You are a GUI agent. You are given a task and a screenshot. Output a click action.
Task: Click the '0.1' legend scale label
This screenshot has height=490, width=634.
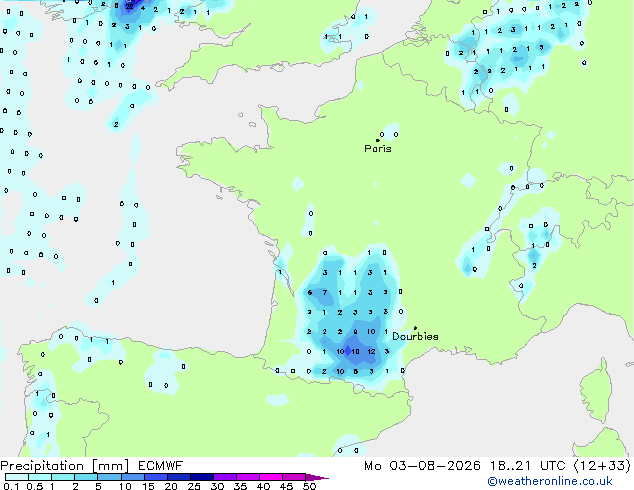pyautogui.click(x=12, y=486)
